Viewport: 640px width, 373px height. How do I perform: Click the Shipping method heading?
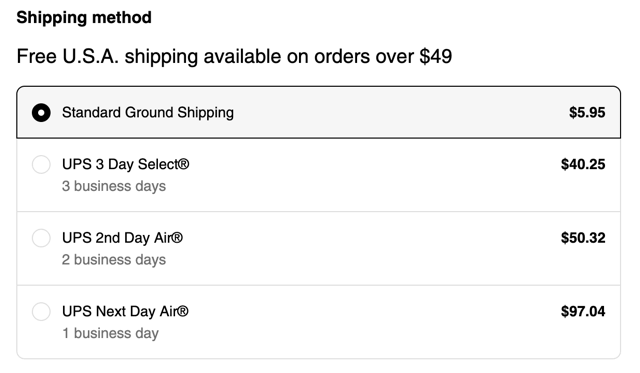tap(84, 18)
